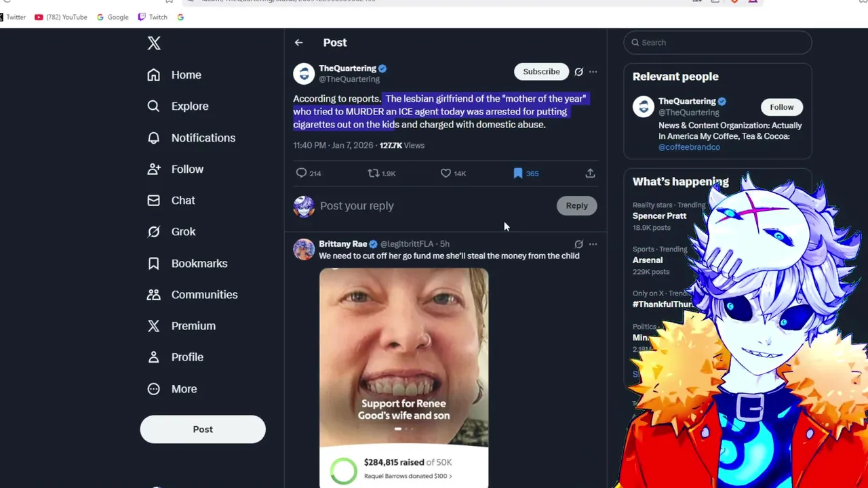The height and width of the screenshot is (488, 868).
Task: Click the Premium X icon
Action: tap(154, 325)
